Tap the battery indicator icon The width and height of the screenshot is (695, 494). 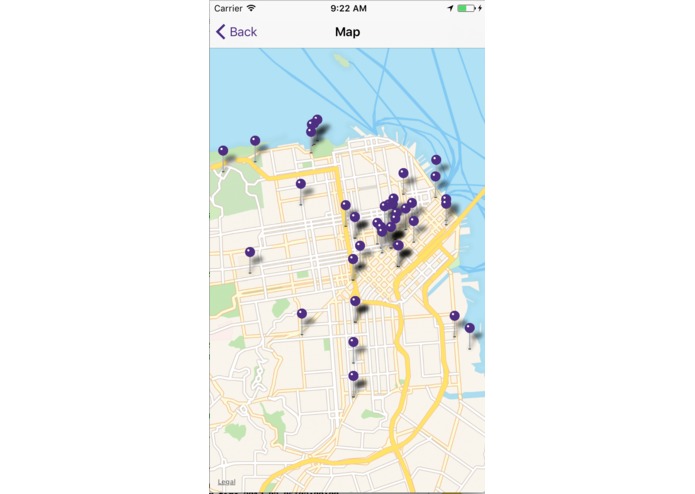click(x=466, y=8)
